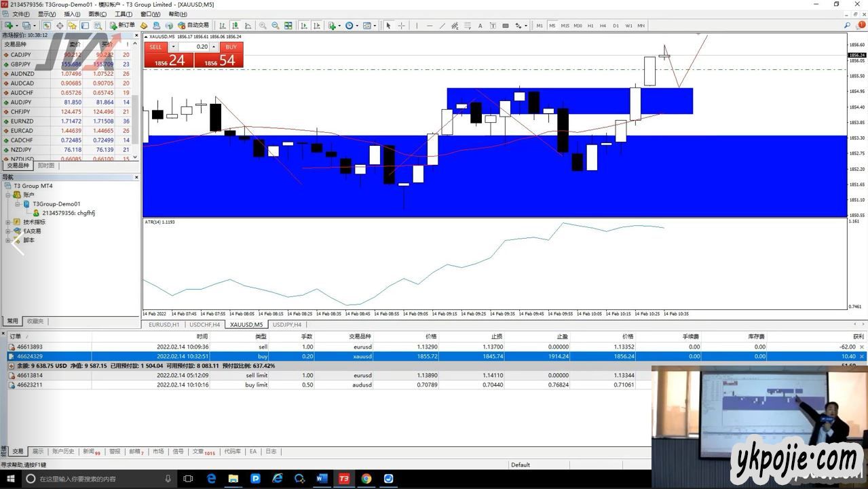Open the 图表 (Chart) menu
The image size is (868, 489).
(98, 14)
